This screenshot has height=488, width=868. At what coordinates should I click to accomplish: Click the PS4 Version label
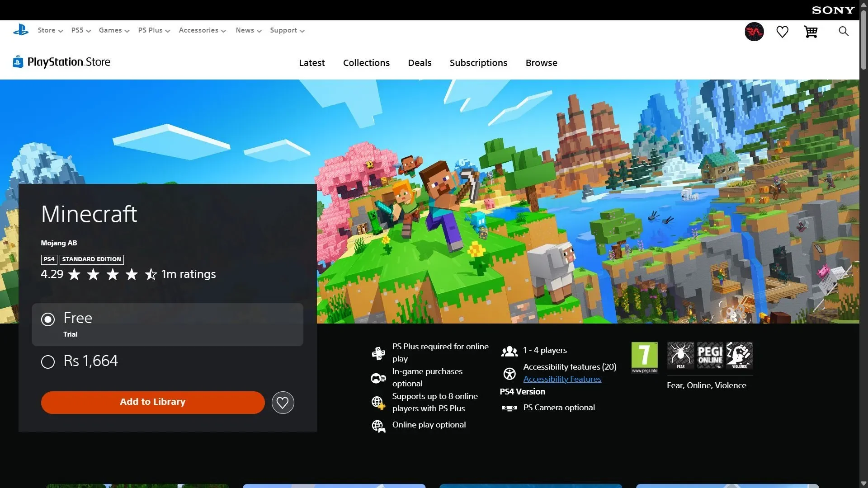(x=523, y=392)
